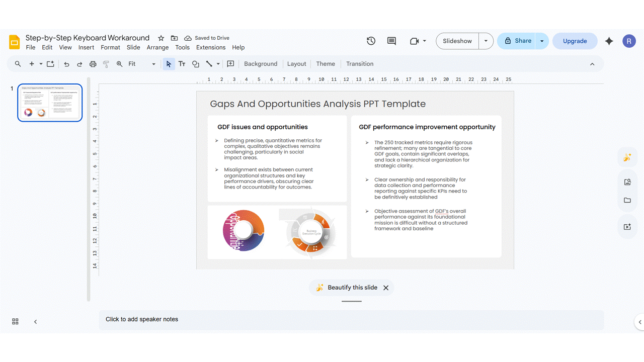Collapse the filmstrip panel chevron
644x362 pixels.
(x=35, y=321)
